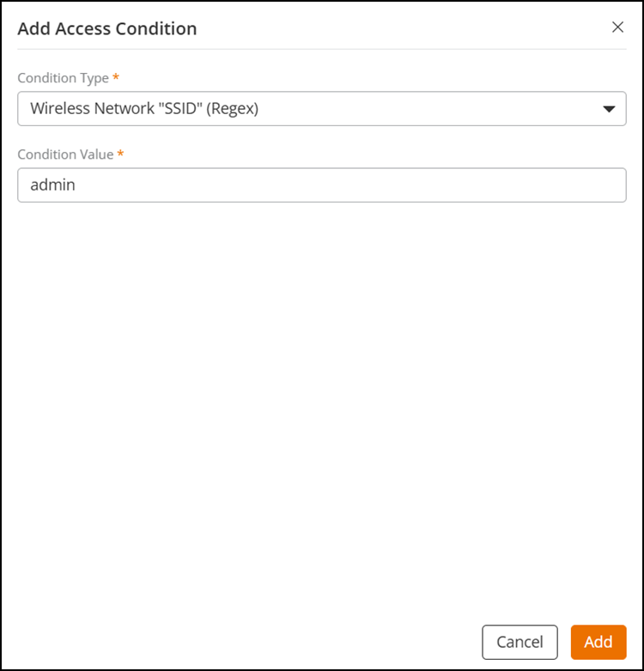Click the asterisk next to Condition Type
The height and width of the screenshot is (671, 644).
coord(116,77)
